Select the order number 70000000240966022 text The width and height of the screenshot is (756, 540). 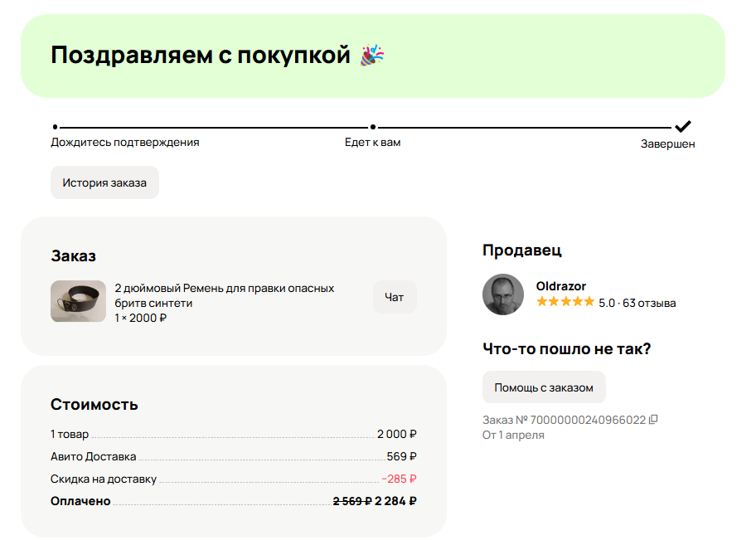point(588,420)
